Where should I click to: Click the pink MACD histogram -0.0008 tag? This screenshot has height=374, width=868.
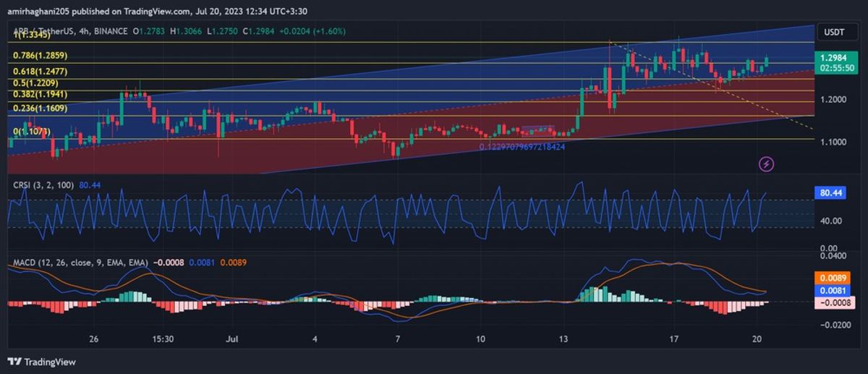(x=834, y=303)
